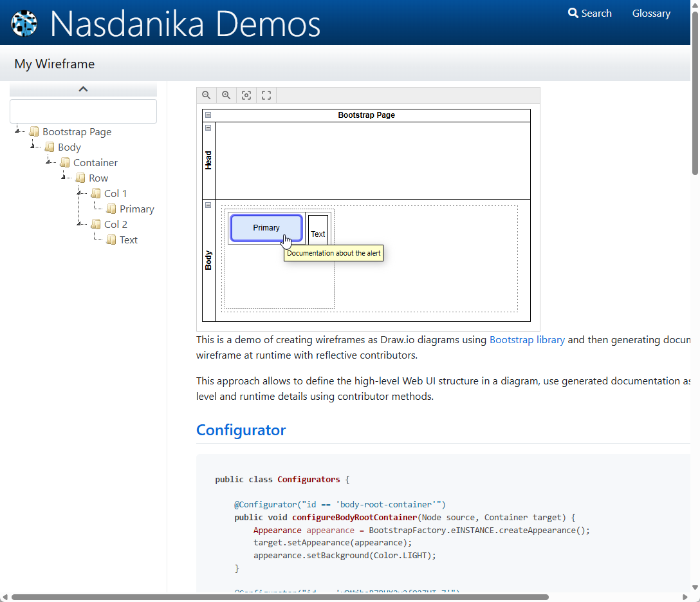Viewport: 700px width, 602px height.
Task: Collapse the Head lane using its minus box
Action: click(x=208, y=128)
